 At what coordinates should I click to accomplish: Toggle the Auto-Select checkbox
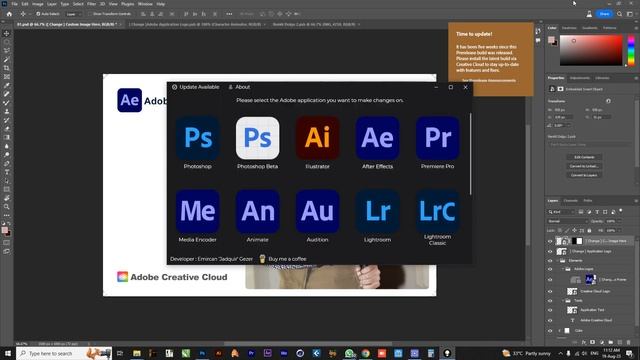coord(38,14)
